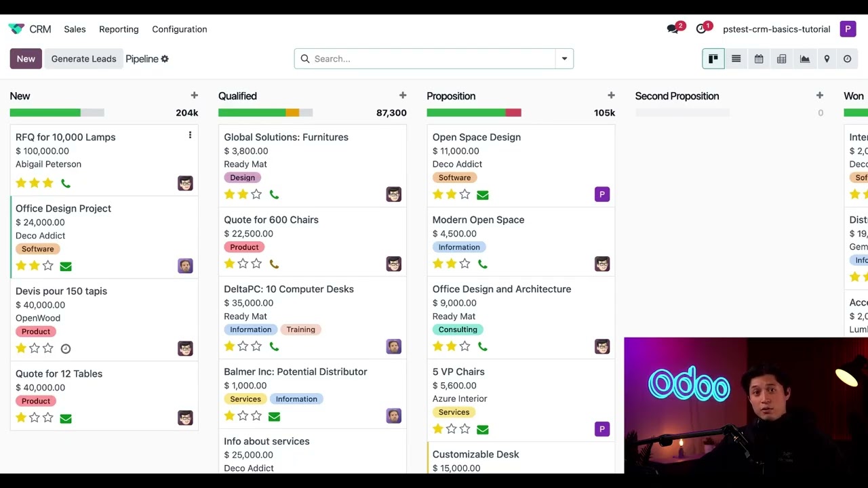
Task: Click the CRM app name
Action: pos(40,29)
